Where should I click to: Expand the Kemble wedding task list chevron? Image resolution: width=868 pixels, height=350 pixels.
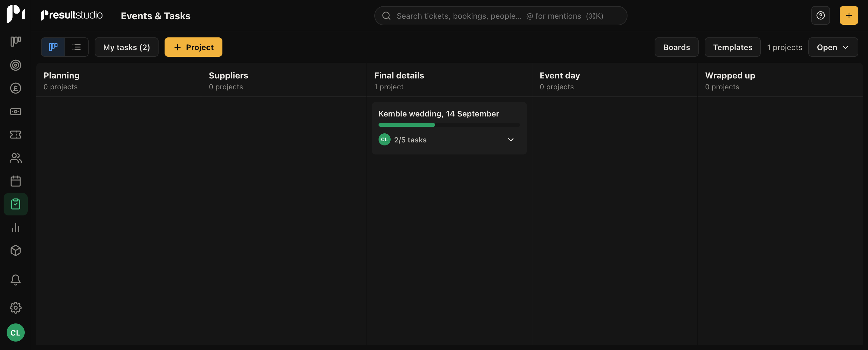(x=511, y=140)
